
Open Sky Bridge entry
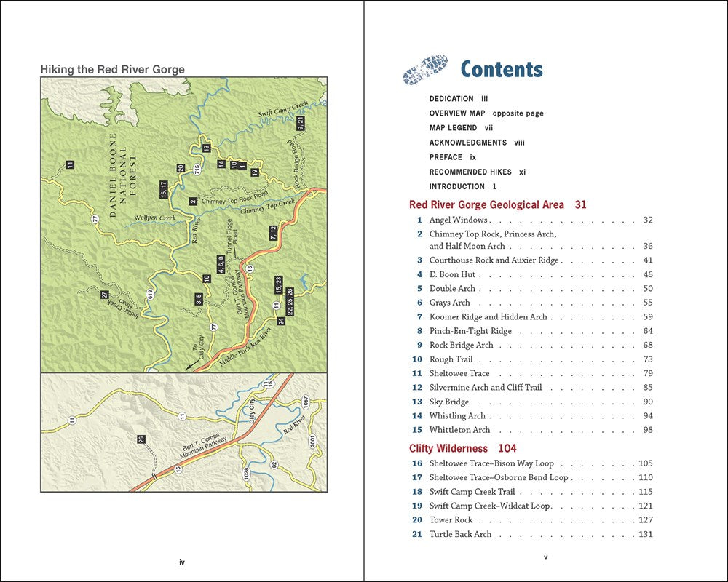[532, 402]
